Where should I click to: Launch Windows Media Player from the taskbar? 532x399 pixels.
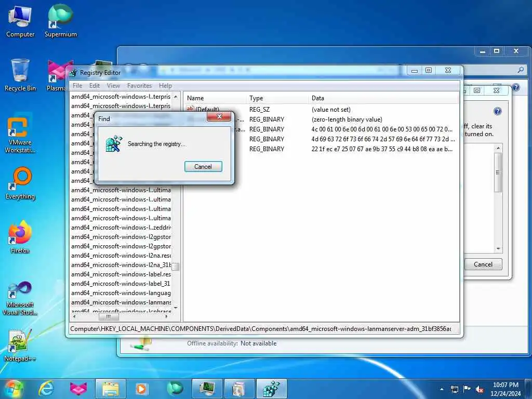(x=141, y=389)
